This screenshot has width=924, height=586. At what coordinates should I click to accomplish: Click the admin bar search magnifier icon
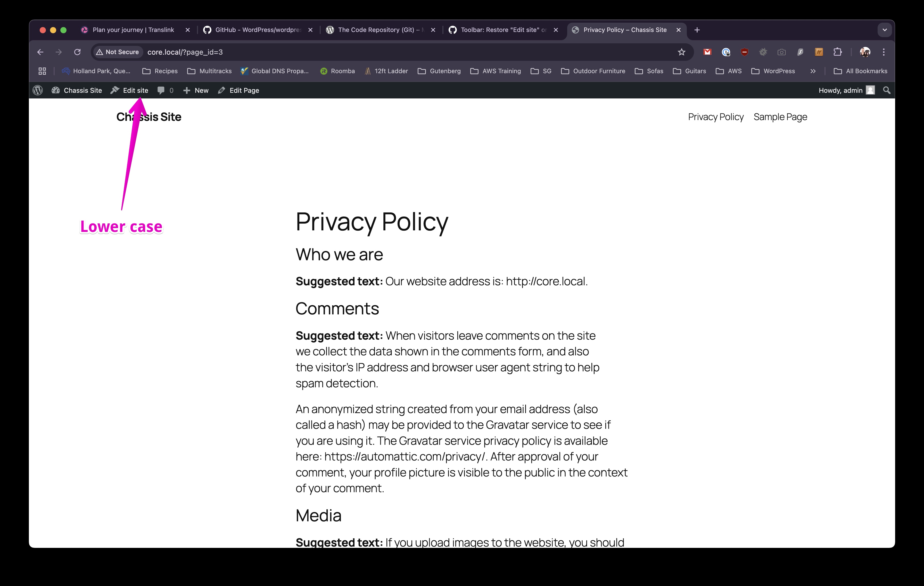coord(886,90)
